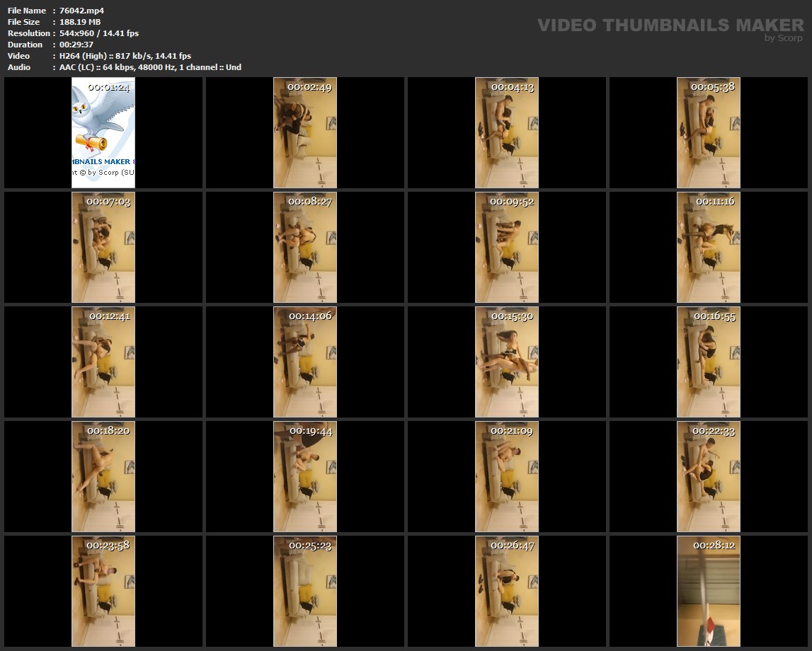Click the 00:07:03 thumbnail frame
812x651 pixels.
click(x=103, y=247)
